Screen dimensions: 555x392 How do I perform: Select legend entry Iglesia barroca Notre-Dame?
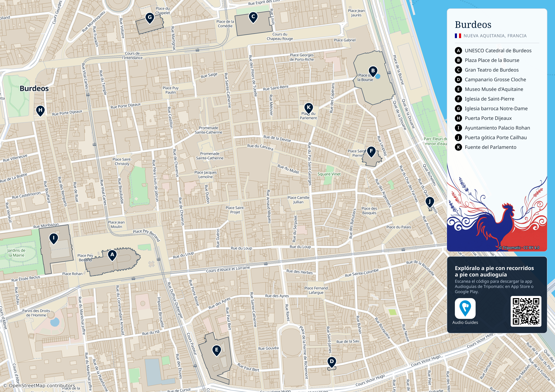pyautogui.click(x=491, y=109)
